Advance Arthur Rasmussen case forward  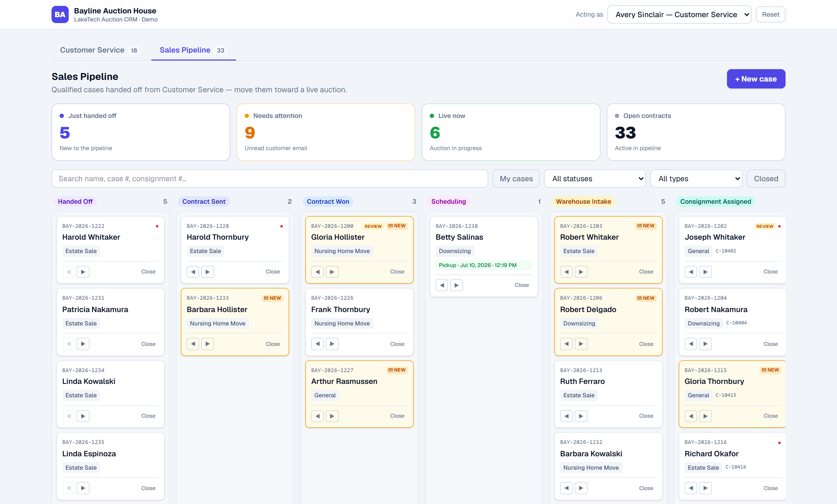332,416
